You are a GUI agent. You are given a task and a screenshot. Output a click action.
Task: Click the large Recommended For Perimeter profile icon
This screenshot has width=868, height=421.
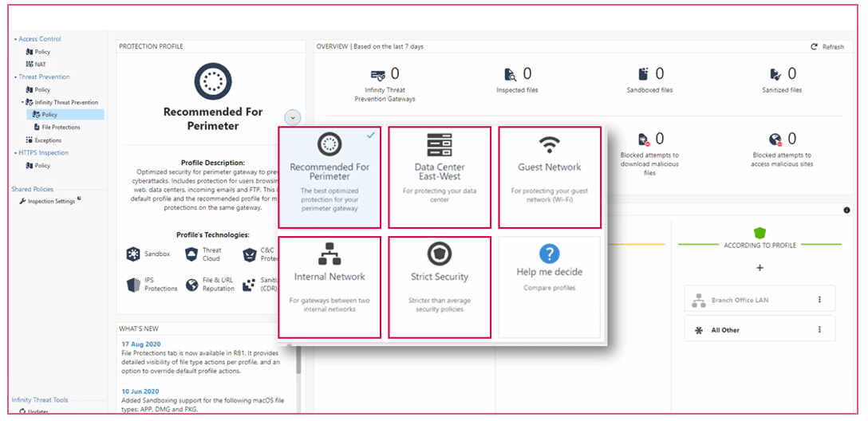click(x=212, y=81)
